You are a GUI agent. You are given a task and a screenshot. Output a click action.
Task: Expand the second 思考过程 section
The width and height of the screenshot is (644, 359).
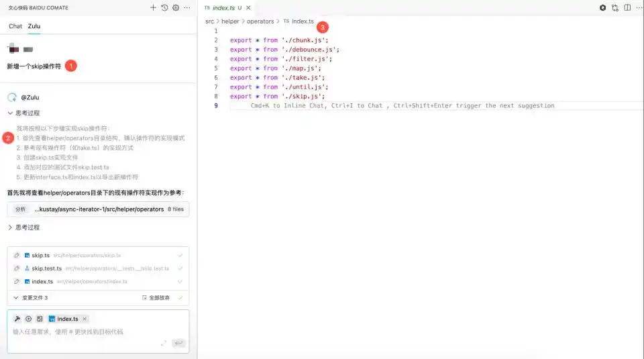[11, 227]
